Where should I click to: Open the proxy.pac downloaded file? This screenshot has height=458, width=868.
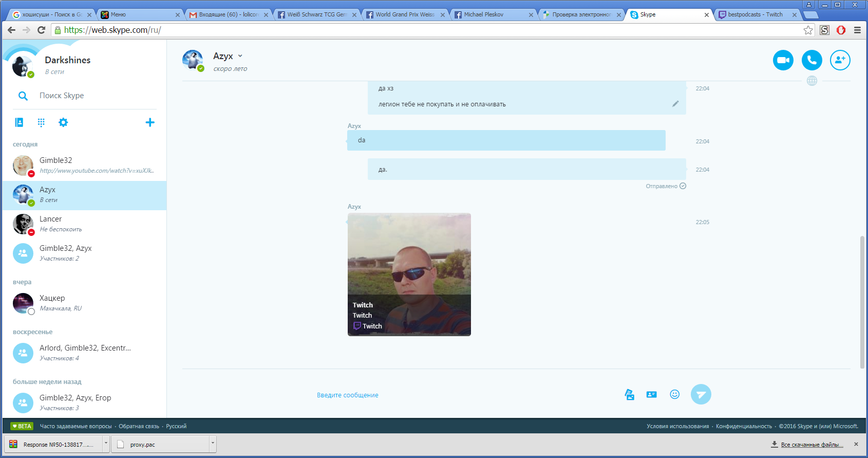pos(161,444)
